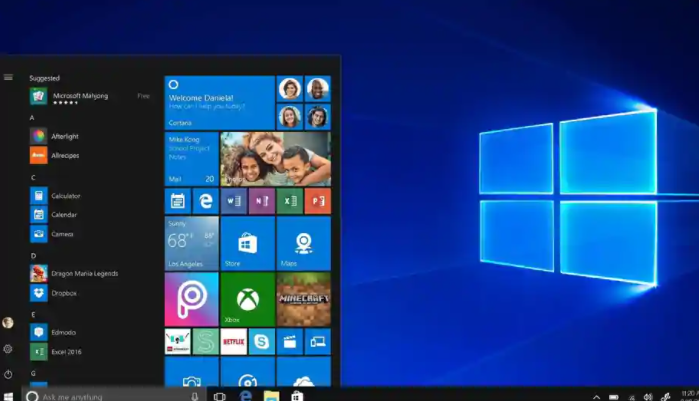The height and width of the screenshot is (401, 699).
Task: Jump to letter C section header
Action: [x=34, y=177]
